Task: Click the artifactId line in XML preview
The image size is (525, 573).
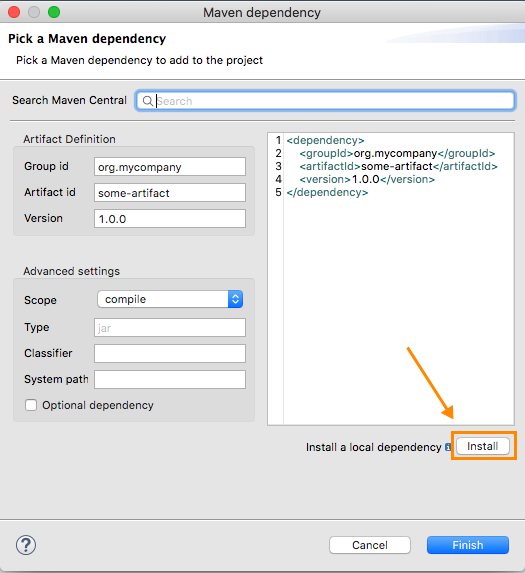Action: pyautogui.click(x=398, y=167)
